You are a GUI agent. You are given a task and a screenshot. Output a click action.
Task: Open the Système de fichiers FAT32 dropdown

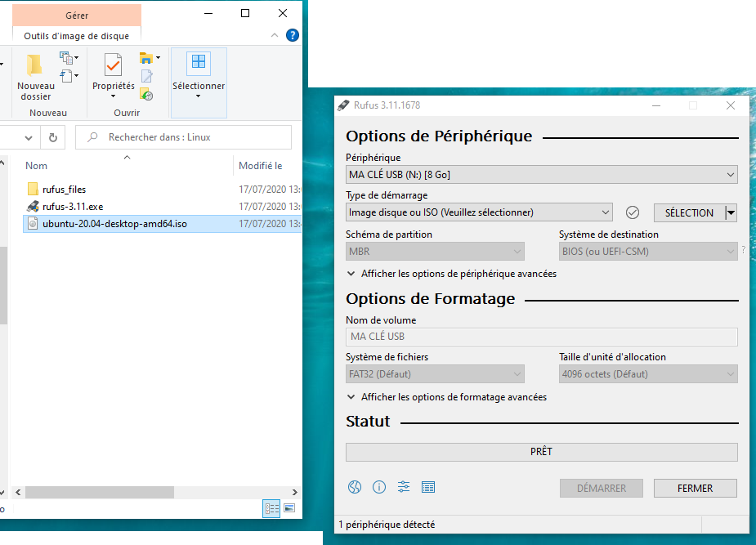pos(435,374)
